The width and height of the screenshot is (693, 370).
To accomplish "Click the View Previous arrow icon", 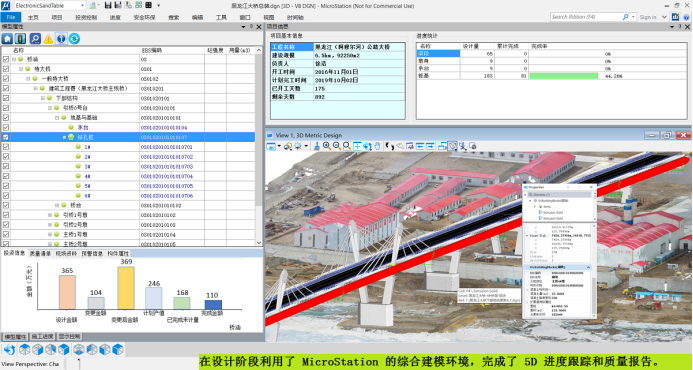I will click(420, 146).
